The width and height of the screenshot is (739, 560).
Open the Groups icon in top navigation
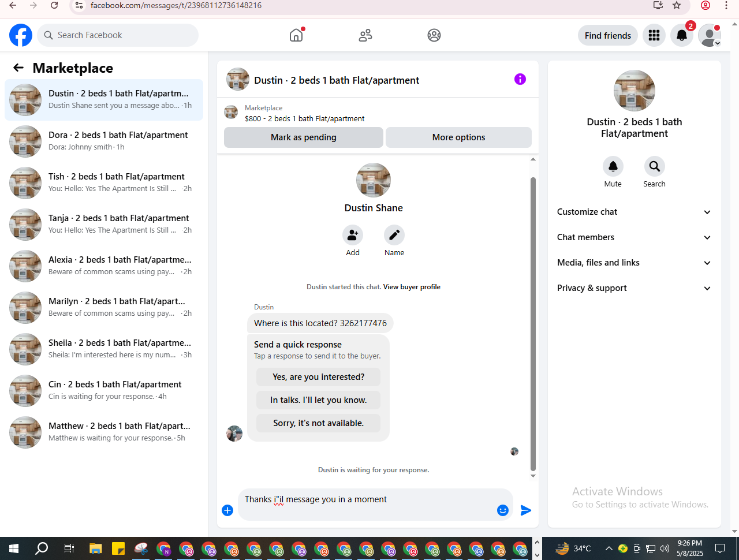tap(434, 35)
